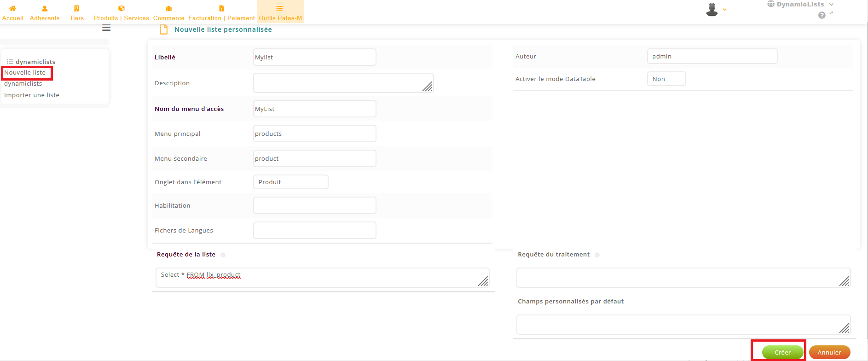Click into the Habilitation input field

314,205
